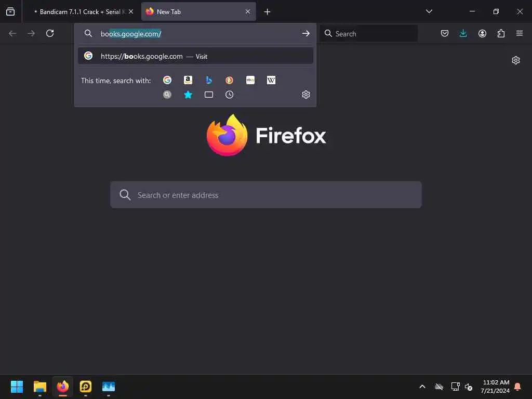Open File Explorer from taskbar
The height and width of the screenshot is (399, 532).
(x=39, y=387)
